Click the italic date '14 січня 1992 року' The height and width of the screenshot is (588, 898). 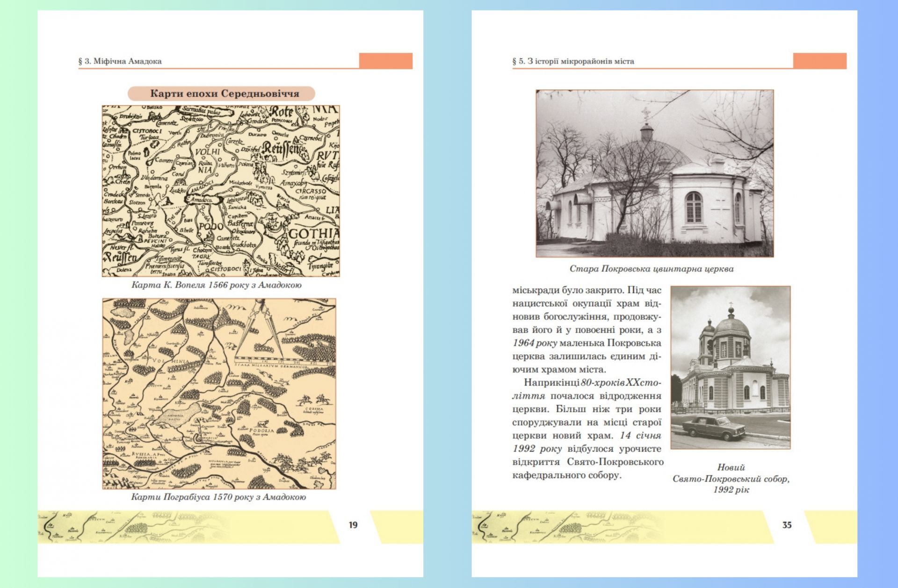[x=587, y=442]
